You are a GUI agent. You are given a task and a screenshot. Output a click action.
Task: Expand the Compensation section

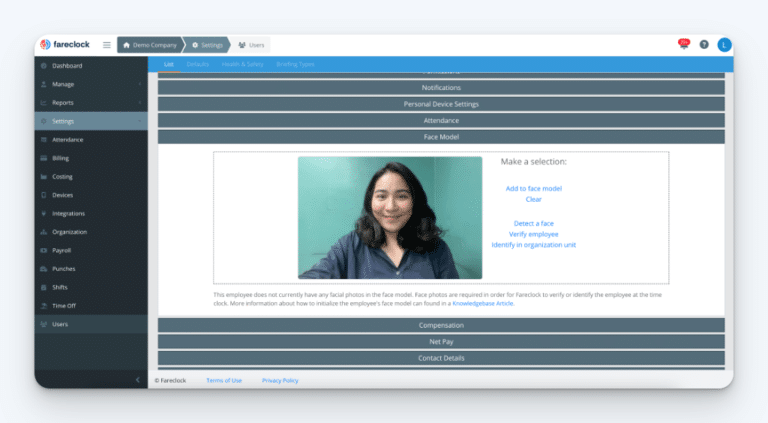441,326
